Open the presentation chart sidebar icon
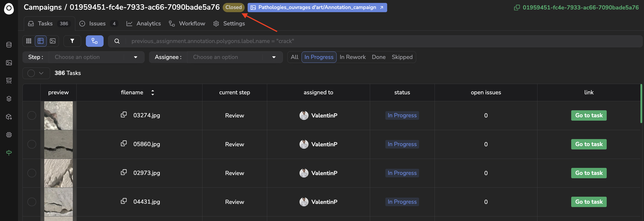This screenshot has height=221, width=644. click(x=9, y=81)
